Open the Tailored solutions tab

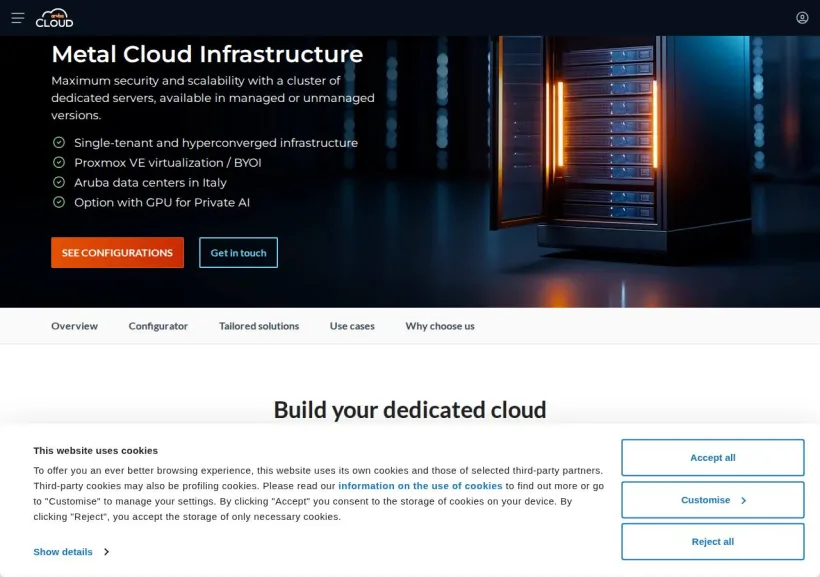pos(259,326)
